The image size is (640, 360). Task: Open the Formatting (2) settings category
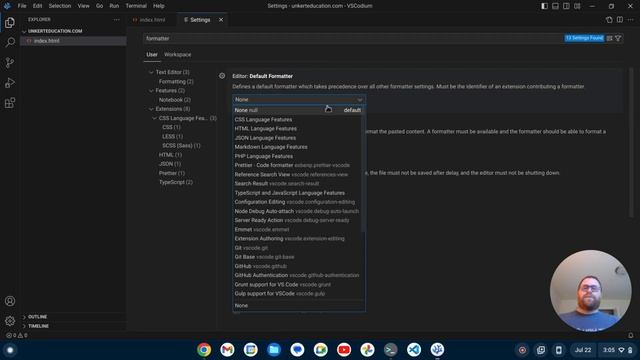[176, 82]
